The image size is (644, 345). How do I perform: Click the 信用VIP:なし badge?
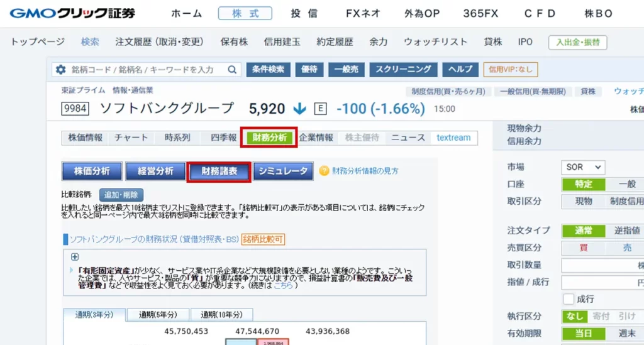511,69
